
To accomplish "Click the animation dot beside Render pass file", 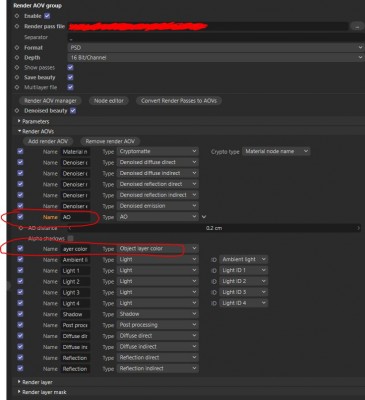I will (17, 26).
